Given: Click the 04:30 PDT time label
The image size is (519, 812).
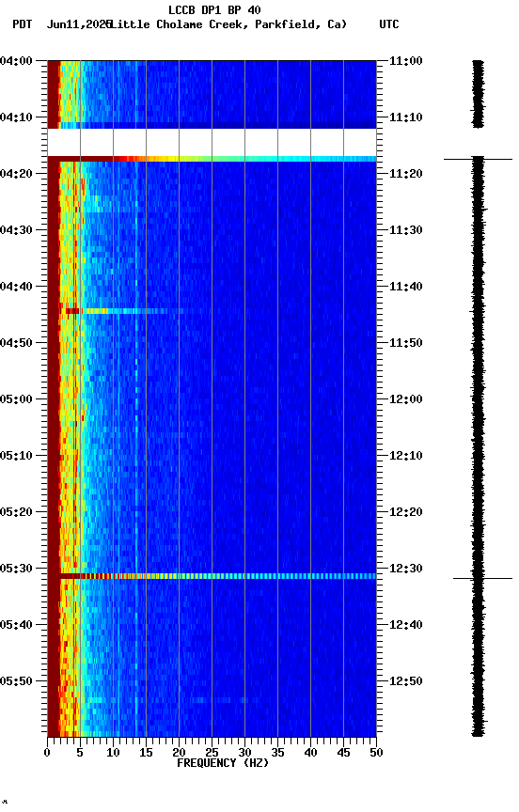Looking at the screenshot, I should click(16, 230).
